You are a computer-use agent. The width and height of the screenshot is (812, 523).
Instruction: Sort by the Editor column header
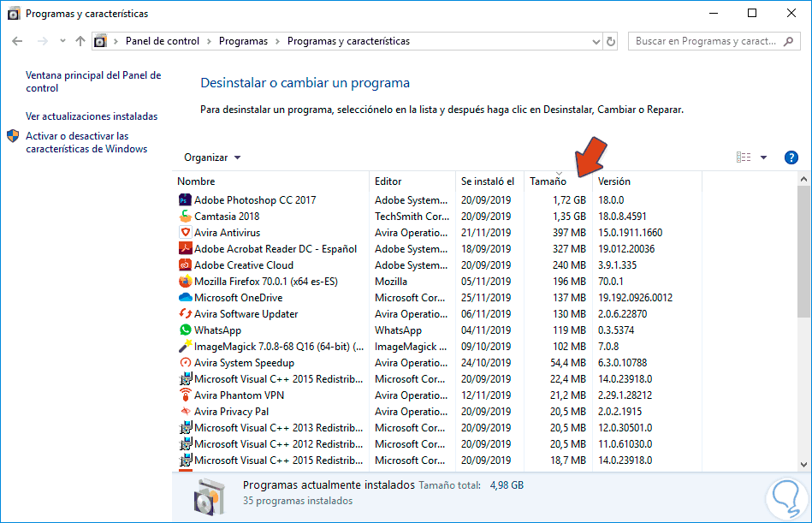pyautogui.click(x=412, y=181)
